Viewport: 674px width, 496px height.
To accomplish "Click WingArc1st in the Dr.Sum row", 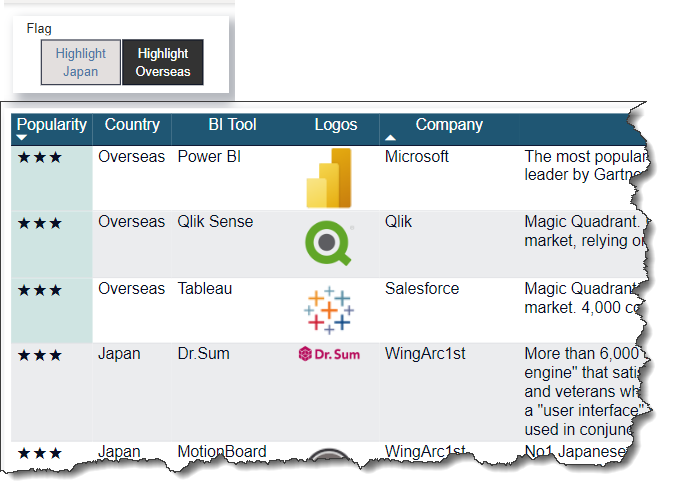I will (425, 354).
